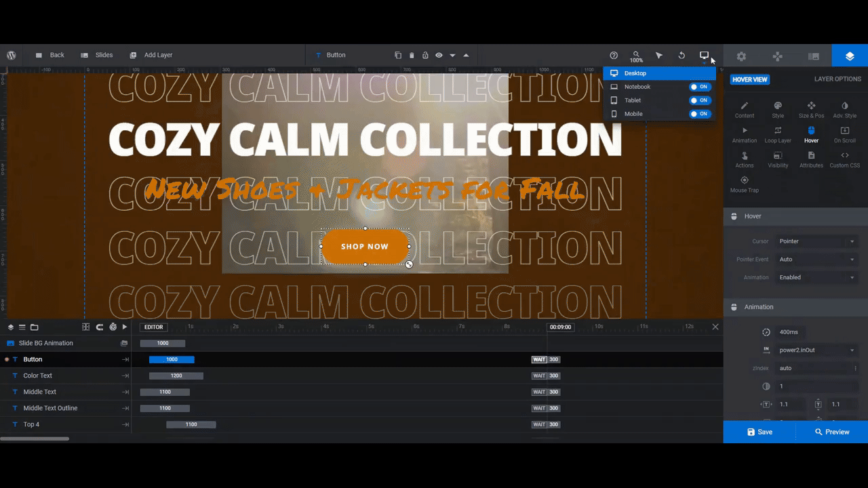Viewport: 868px width, 488px height.
Task: Collapse the Animation section header
Action: tap(795, 307)
